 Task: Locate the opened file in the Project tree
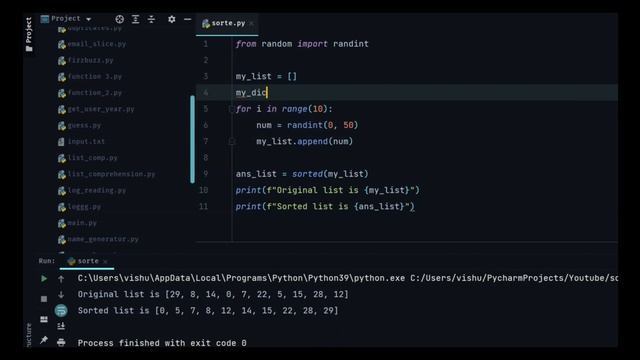(x=120, y=19)
